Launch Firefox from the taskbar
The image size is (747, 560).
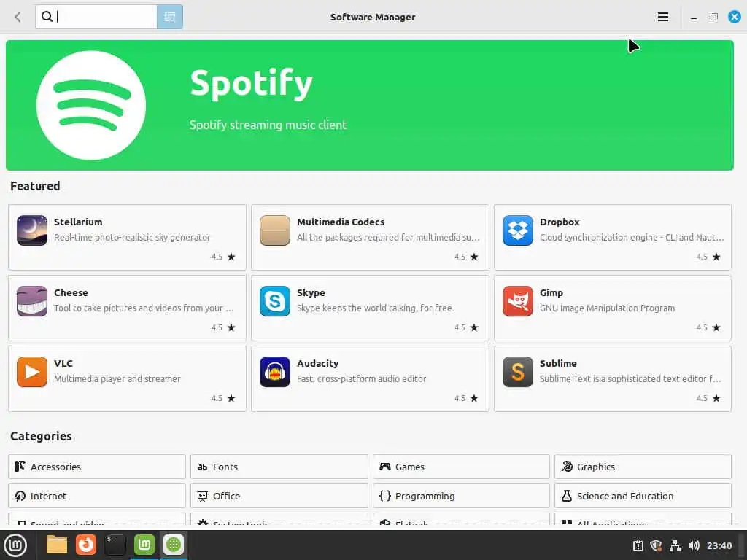(x=86, y=545)
